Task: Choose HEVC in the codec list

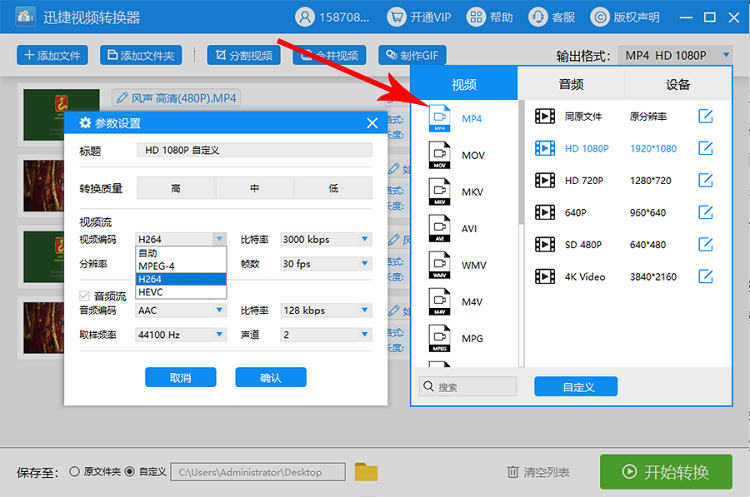Action: pos(181,292)
